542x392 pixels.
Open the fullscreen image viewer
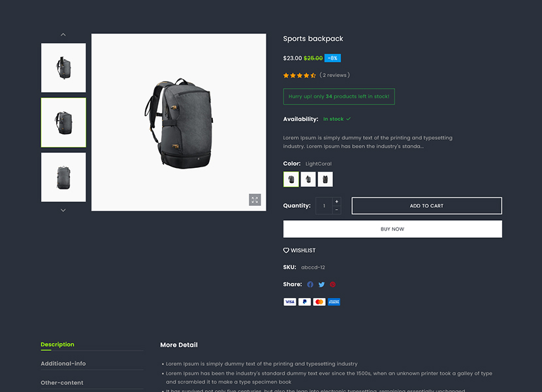point(255,199)
